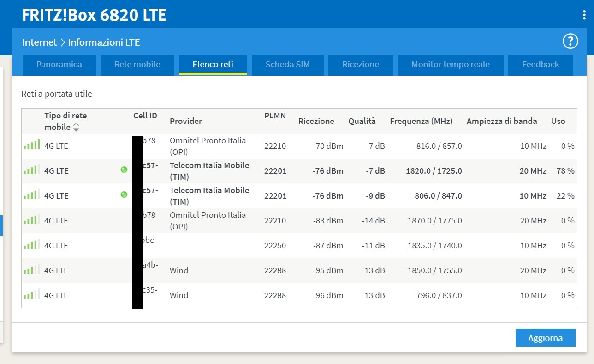Click frequency 796.0 / 837.0
The image size is (594, 364).
[x=438, y=295]
